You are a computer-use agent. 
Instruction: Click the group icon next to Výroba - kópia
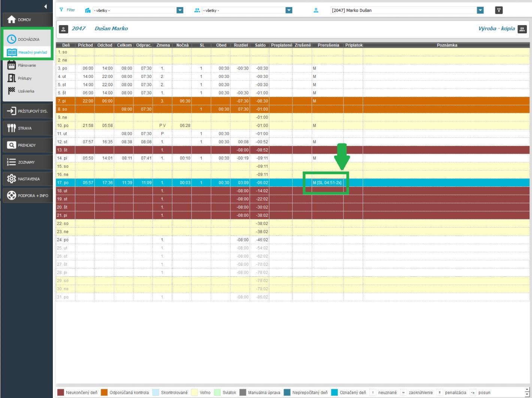[x=522, y=29]
